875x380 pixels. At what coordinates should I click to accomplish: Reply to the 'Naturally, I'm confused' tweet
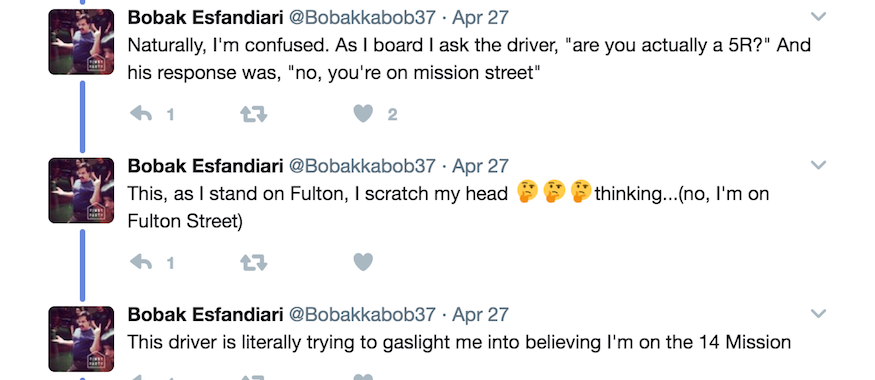point(141,114)
